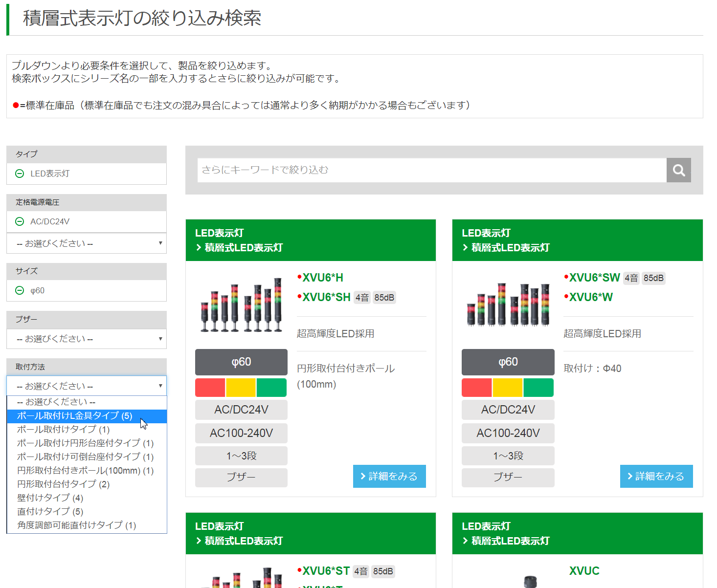Click 詳細をみる button for XVU6*H product

389,476
